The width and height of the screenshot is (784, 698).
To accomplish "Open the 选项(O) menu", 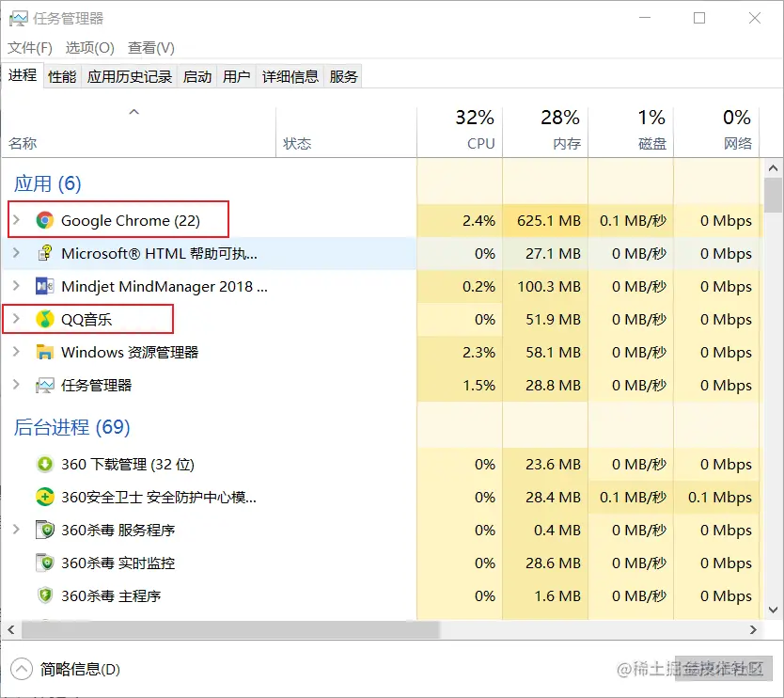I will pyautogui.click(x=90, y=48).
